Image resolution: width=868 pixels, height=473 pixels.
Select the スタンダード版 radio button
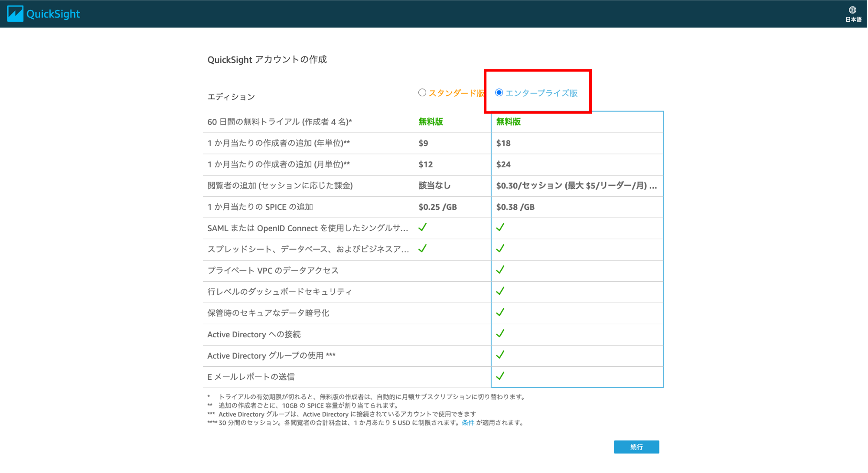point(422,93)
